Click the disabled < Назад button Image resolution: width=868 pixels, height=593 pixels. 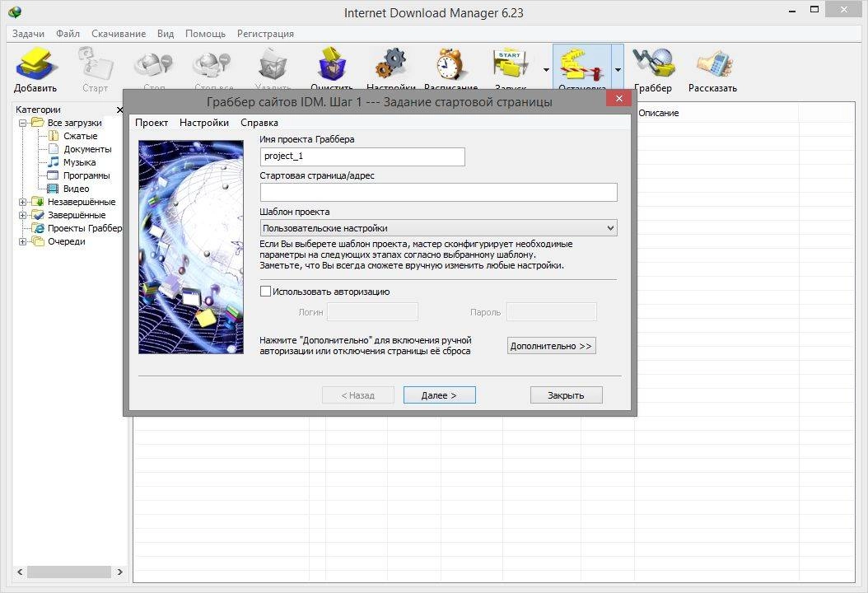[x=358, y=395]
